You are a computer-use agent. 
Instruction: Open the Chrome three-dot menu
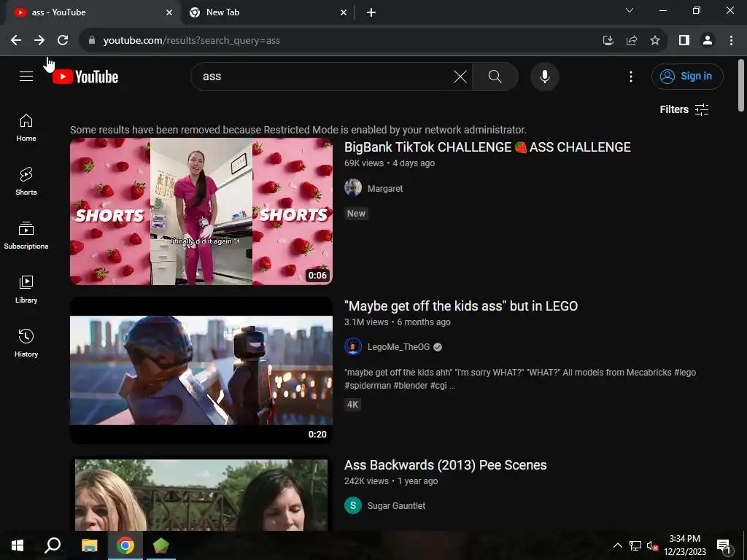pyautogui.click(x=731, y=41)
